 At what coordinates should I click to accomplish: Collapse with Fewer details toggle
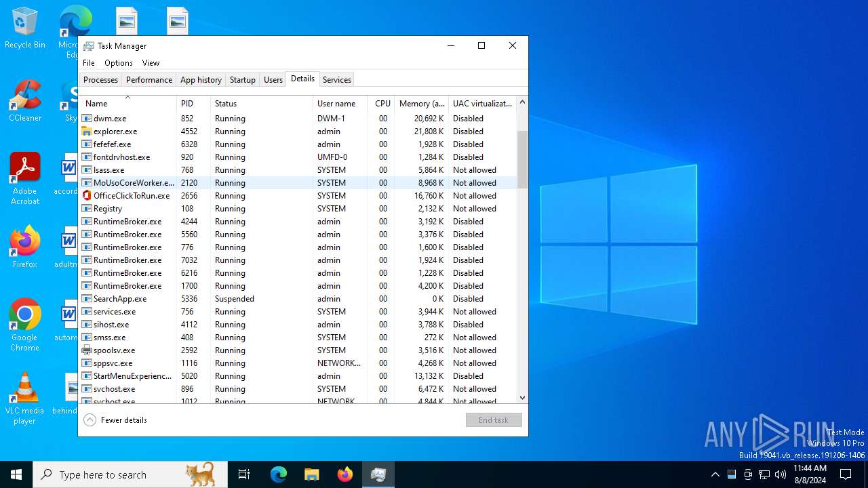[x=115, y=420]
